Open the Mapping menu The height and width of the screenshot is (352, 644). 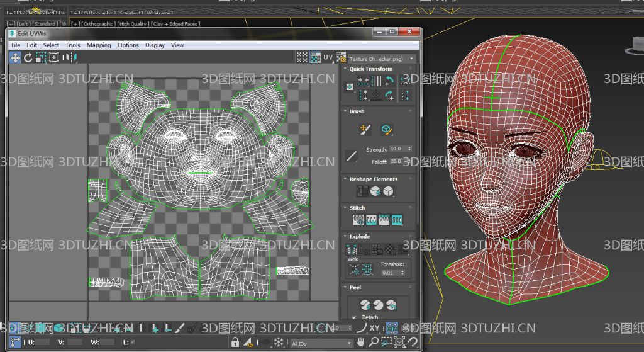pyautogui.click(x=99, y=45)
